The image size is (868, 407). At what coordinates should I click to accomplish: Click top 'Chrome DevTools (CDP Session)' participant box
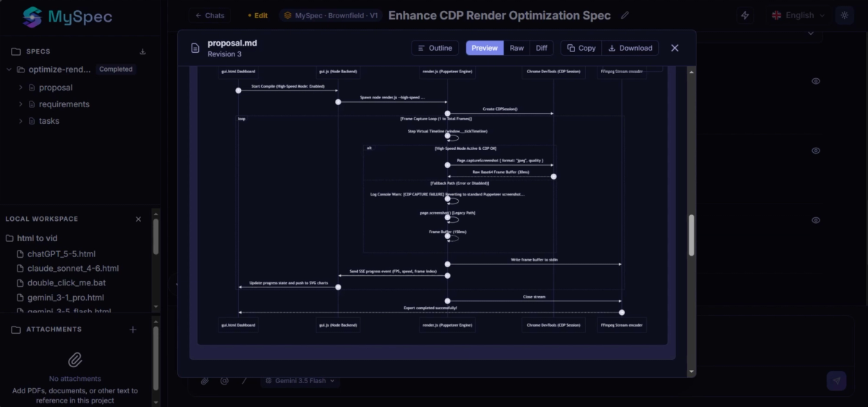[x=553, y=71]
